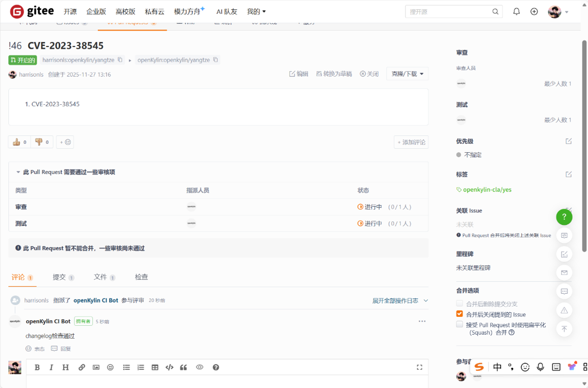Edit the 优先级 field with the pencil icon
This screenshot has width=588, height=388.
tap(569, 141)
